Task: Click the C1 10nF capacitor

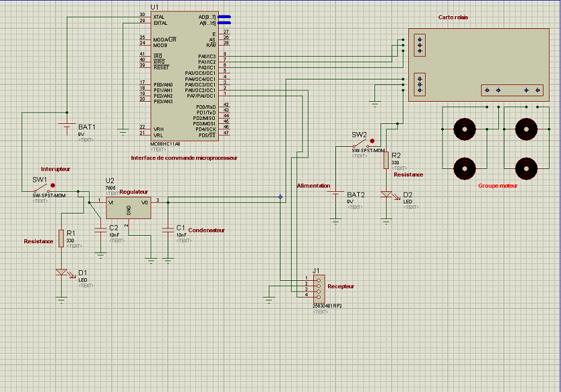Action: (x=168, y=230)
